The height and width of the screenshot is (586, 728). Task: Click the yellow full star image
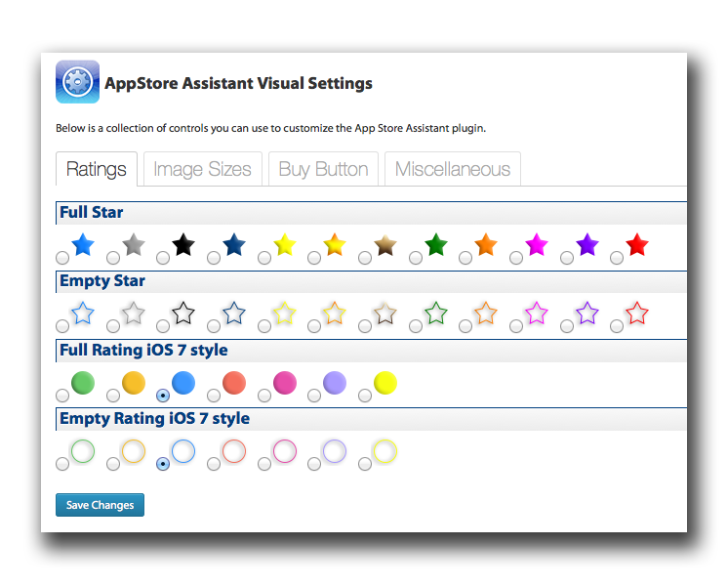click(x=285, y=244)
